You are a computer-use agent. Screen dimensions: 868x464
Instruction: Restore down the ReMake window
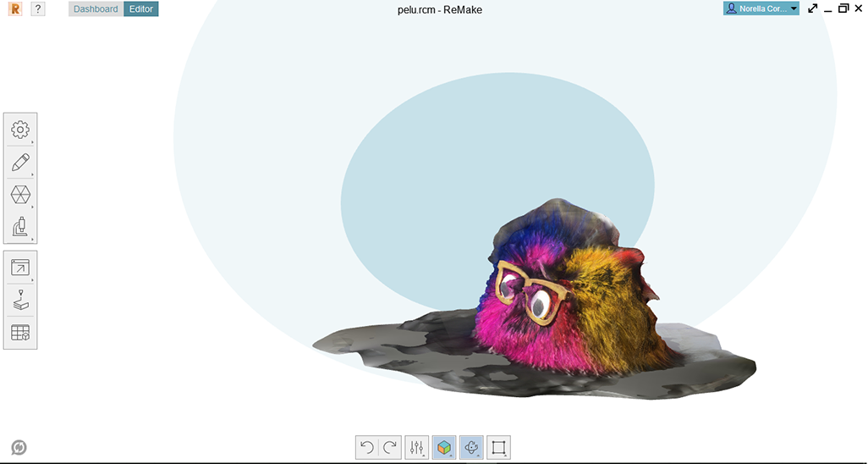pos(843,8)
